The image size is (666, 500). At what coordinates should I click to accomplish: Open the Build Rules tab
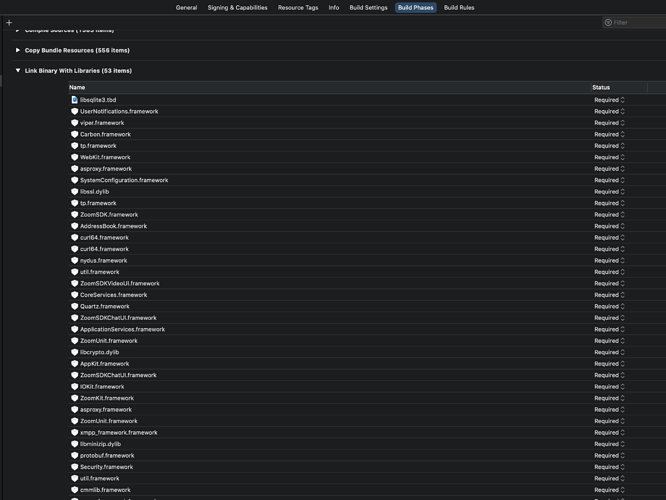pyautogui.click(x=459, y=8)
